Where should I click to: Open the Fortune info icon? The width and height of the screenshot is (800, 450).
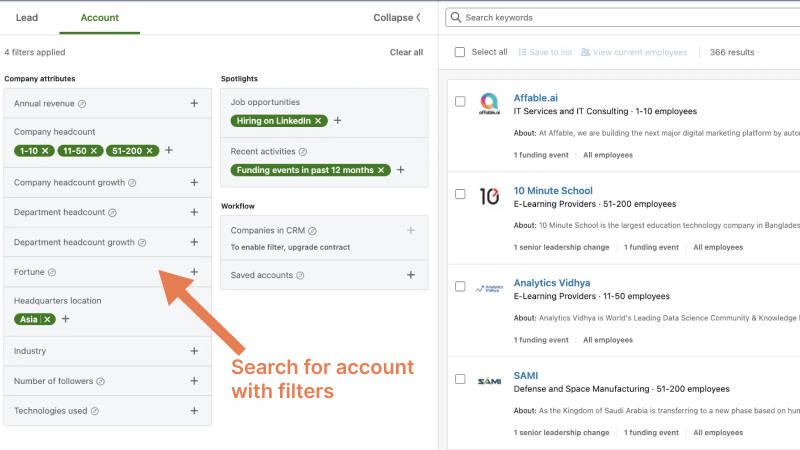52,272
